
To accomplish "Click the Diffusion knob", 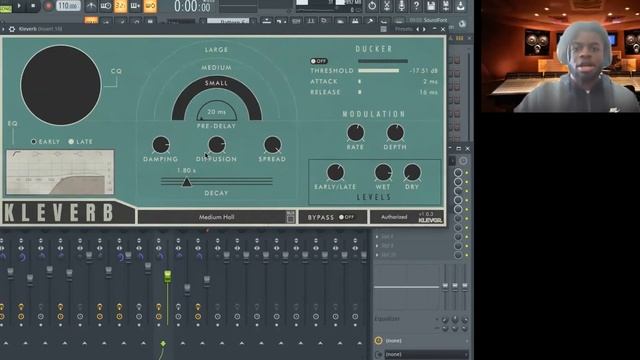I will [x=216, y=145].
